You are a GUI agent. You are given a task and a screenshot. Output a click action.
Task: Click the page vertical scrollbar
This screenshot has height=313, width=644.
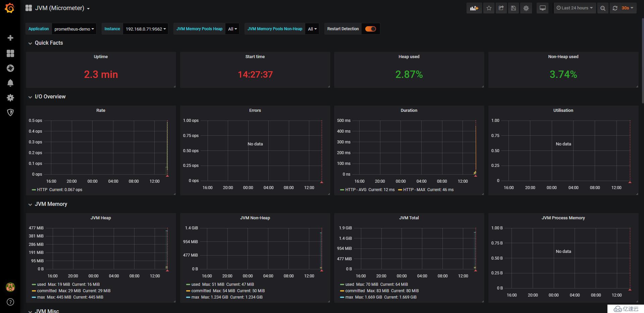pyautogui.click(x=642, y=60)
